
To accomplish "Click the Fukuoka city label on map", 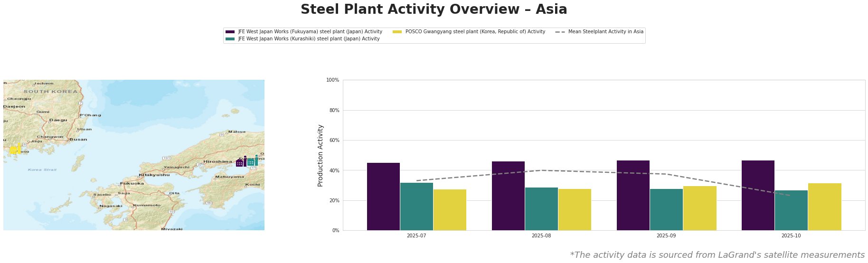I will 132,183.
